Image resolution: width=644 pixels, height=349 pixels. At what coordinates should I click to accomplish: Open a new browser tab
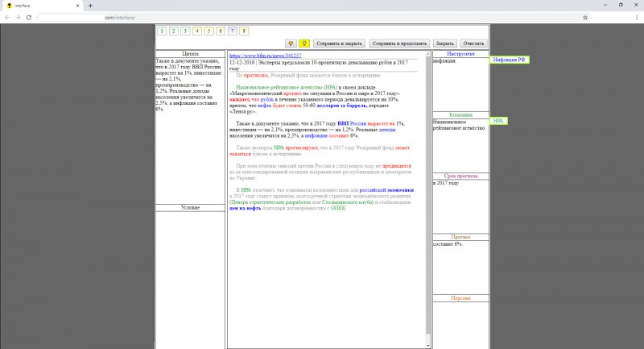click(x=90, y=6)
